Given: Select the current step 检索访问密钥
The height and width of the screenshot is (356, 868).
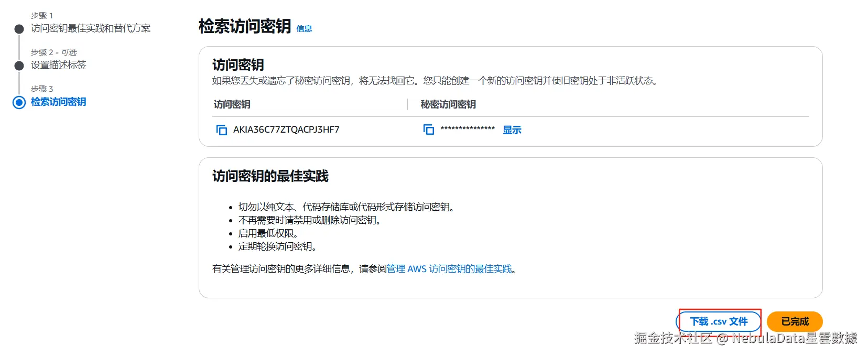Looking at the screenshot, I should point(59,102).
